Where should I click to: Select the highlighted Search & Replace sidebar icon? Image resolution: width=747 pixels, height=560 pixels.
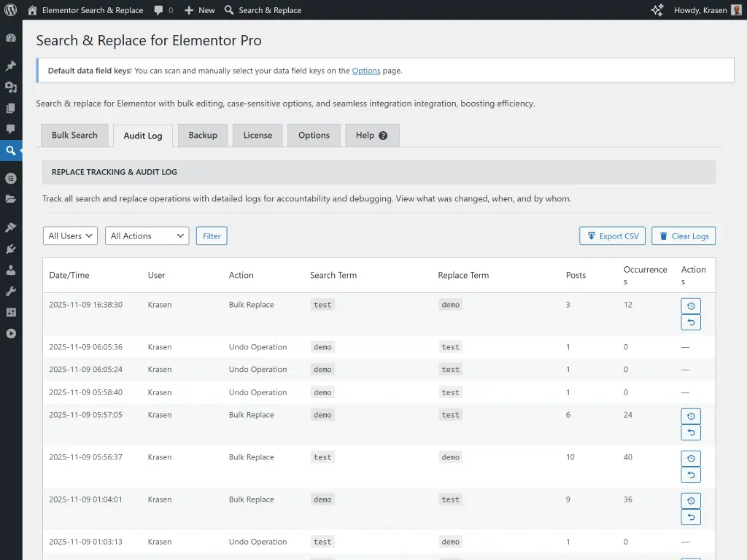tap(10, 151)
